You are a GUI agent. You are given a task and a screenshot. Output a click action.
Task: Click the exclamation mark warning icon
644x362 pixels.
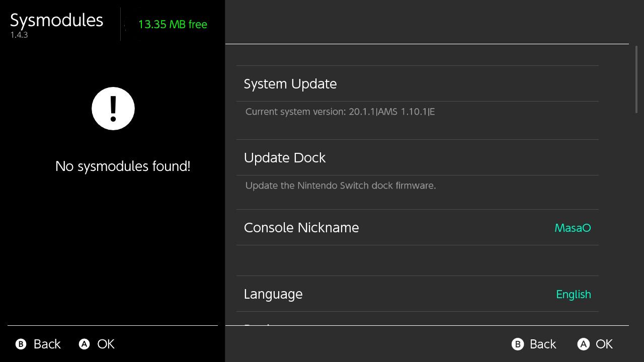113,109
